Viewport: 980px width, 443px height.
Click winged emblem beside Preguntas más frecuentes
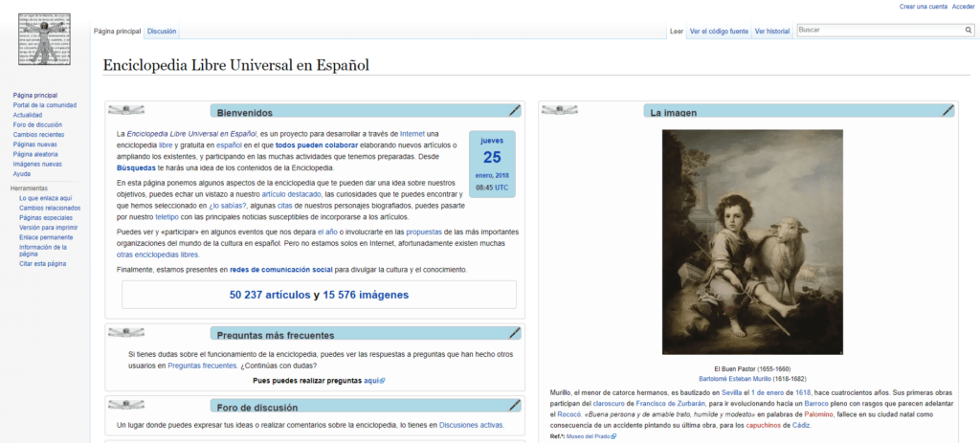[x=125, y=333]
